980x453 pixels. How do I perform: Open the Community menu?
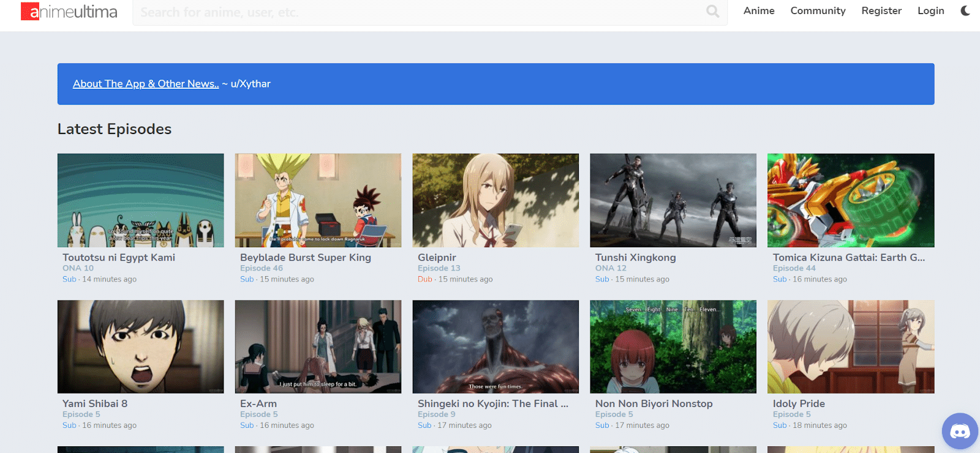(x=818, y=10)
